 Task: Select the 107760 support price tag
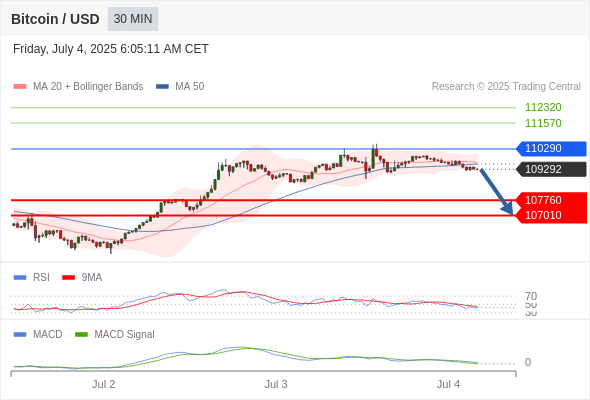[x=551, y=200]
